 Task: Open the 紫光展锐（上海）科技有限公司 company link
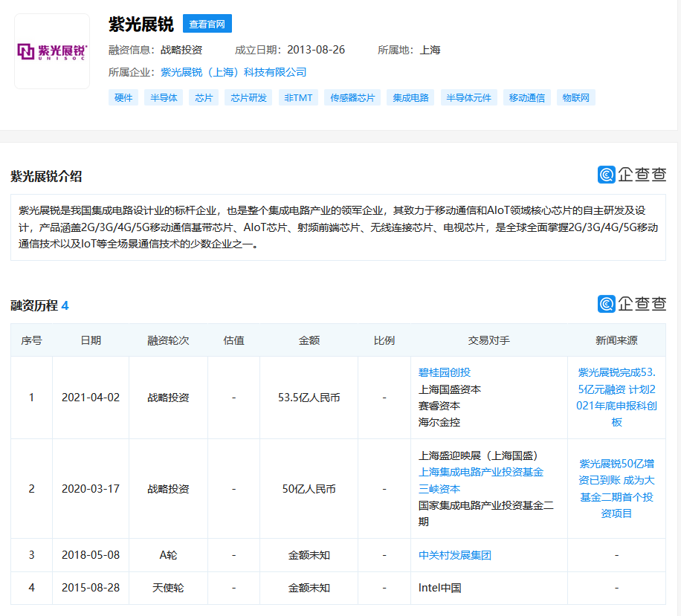(x=233, y=72)
